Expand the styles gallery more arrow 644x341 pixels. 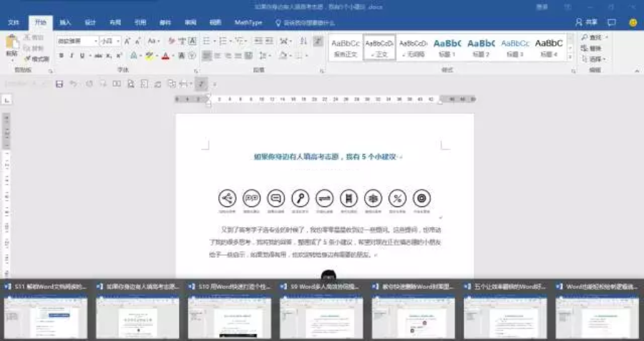(x=570, y=57)
